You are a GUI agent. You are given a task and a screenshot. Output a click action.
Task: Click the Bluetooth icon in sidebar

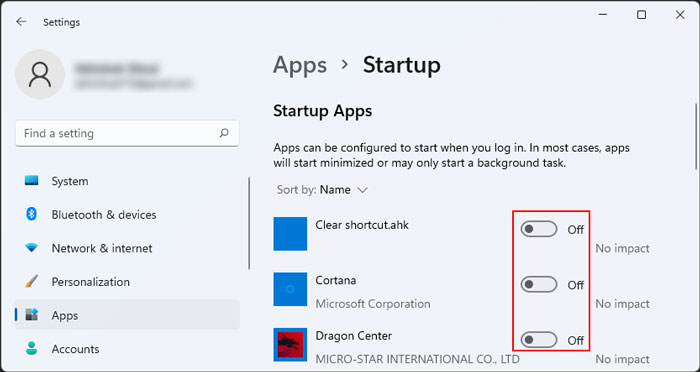[31, 214]
